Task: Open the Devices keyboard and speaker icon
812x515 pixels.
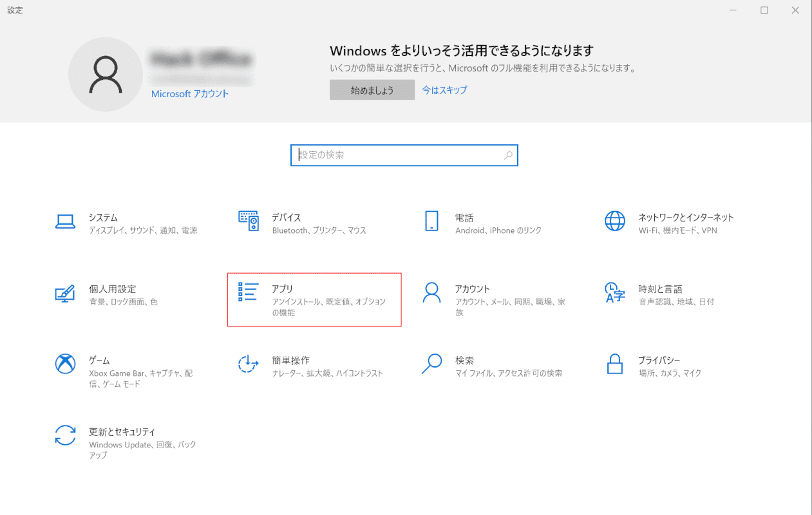Action: tap(248, 221)
